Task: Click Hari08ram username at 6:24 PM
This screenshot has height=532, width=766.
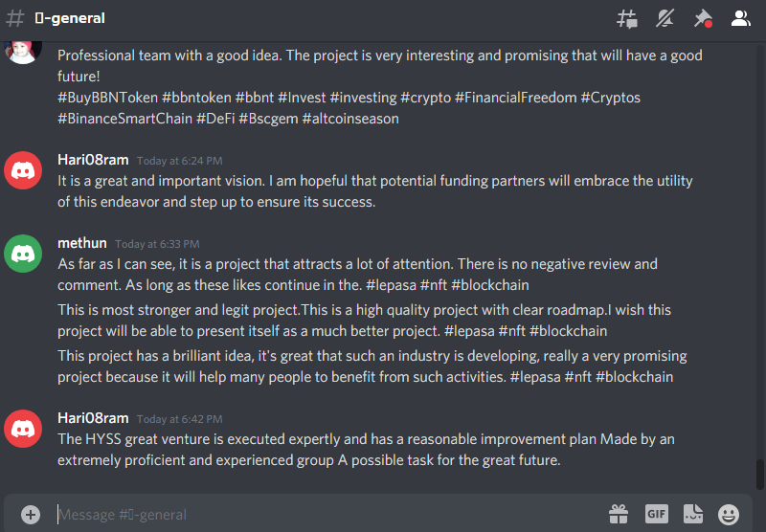Action: (x=93, y=160)
